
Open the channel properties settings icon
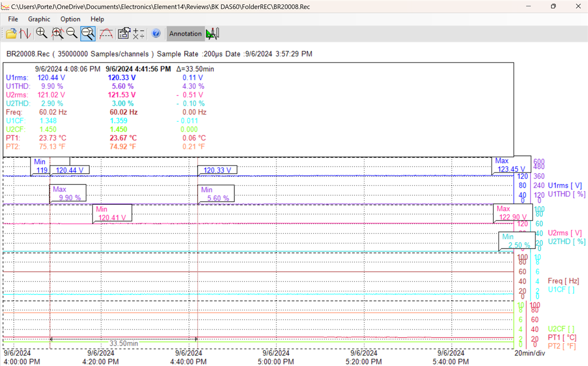coord(124,33)
